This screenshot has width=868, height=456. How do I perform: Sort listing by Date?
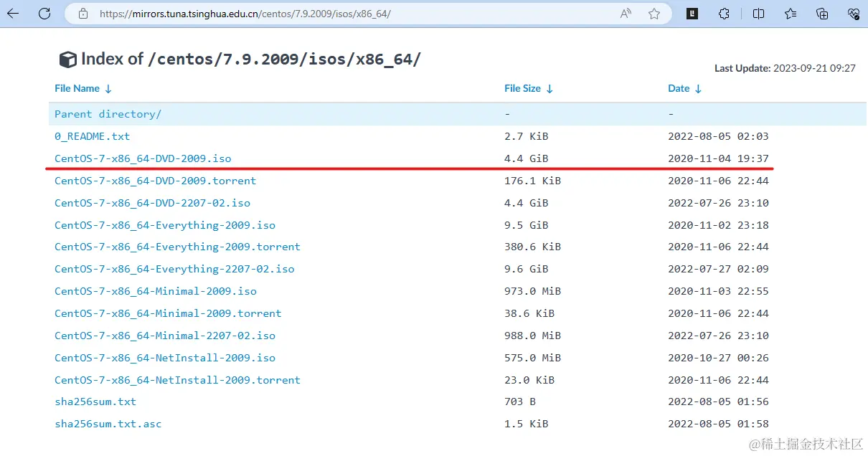click(x=685, y=89)
